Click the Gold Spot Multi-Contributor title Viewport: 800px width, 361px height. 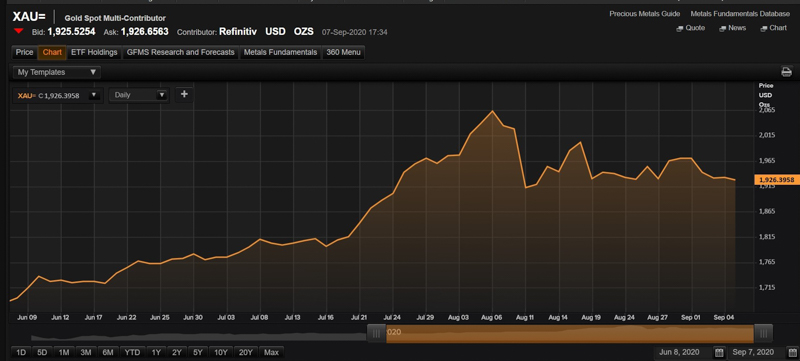click(x=115, y=18)
